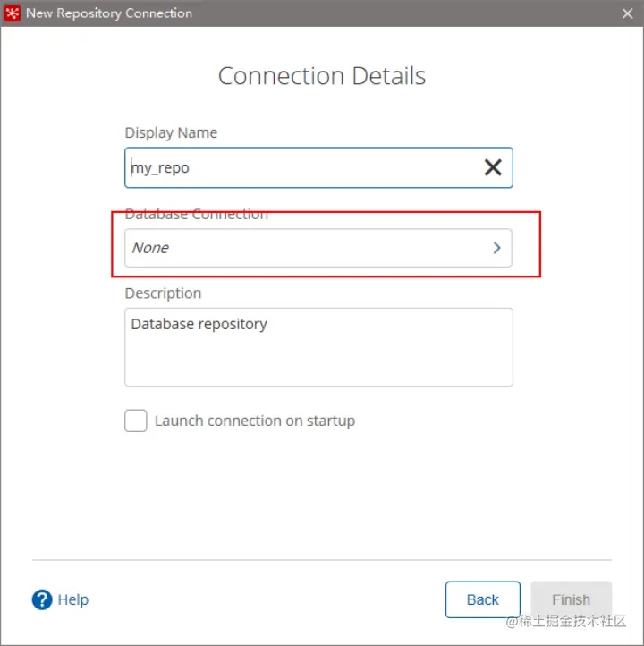Image resolution: width=644 pixels, height=646 pixels.
Task: Click the "New Repository Connection" window title text
Action: (109, 13)
